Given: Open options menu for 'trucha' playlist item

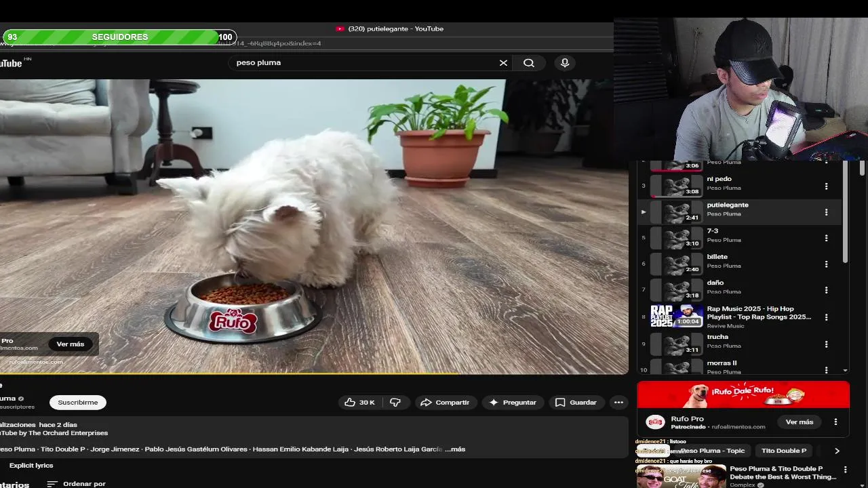Looking at the screenshot, I should pyautogui.click(x=826, y=344).
